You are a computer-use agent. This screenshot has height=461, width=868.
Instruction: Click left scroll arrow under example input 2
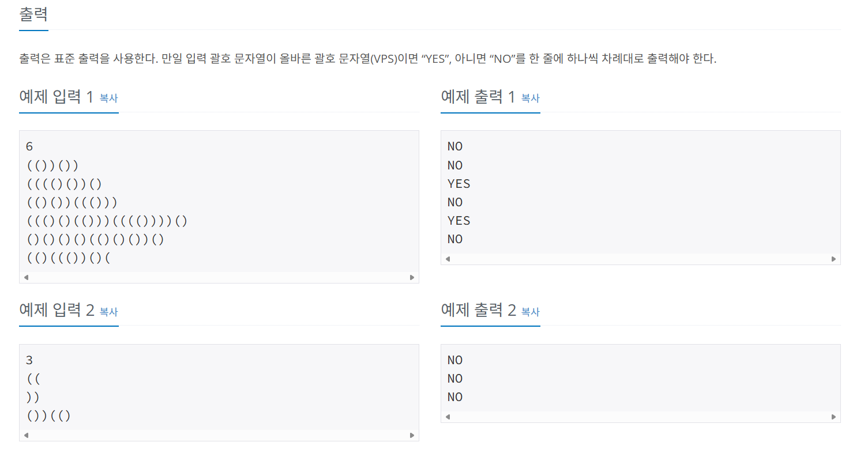click(26, 435)
